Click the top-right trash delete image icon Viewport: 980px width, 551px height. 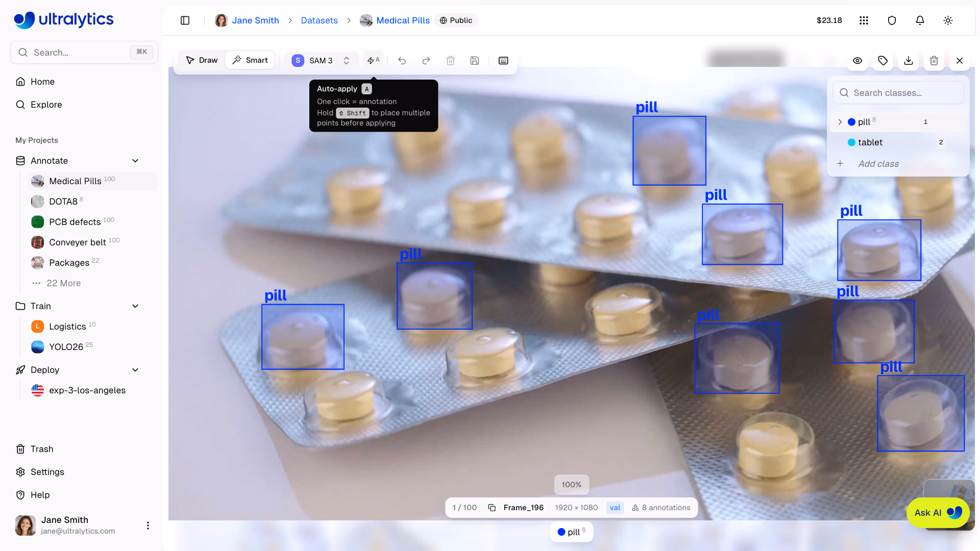coord(934,61)
